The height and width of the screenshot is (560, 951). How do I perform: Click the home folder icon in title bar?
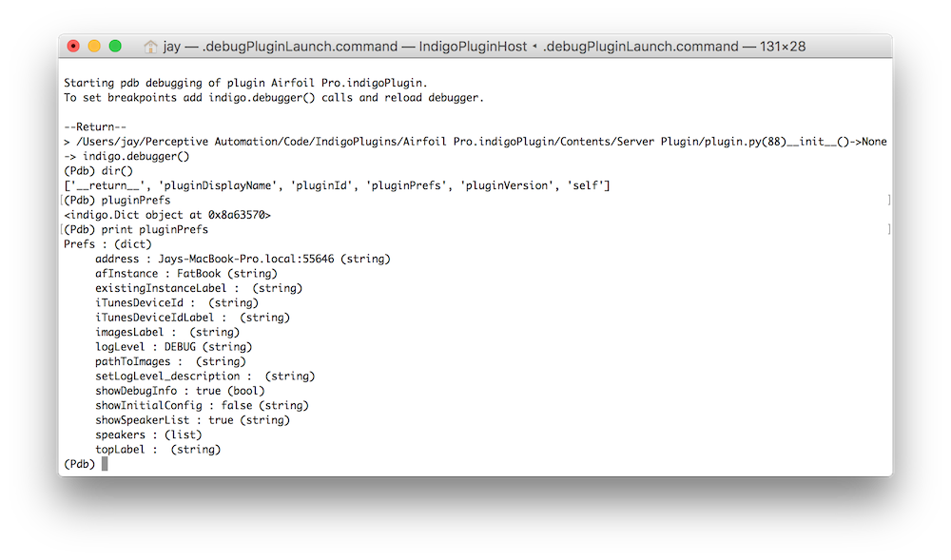tap(150, 47)
